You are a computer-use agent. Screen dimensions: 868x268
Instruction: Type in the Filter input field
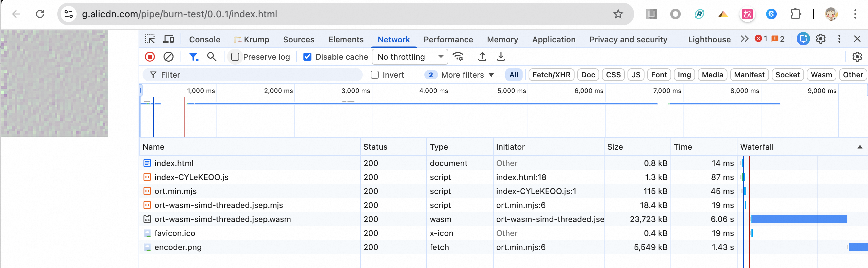coord(256,75)
